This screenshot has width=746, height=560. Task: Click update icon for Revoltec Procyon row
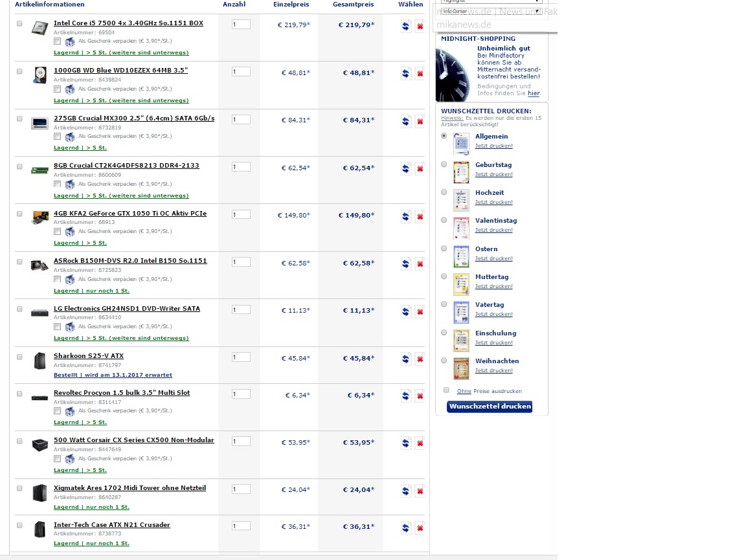click(x=405, y=396)
